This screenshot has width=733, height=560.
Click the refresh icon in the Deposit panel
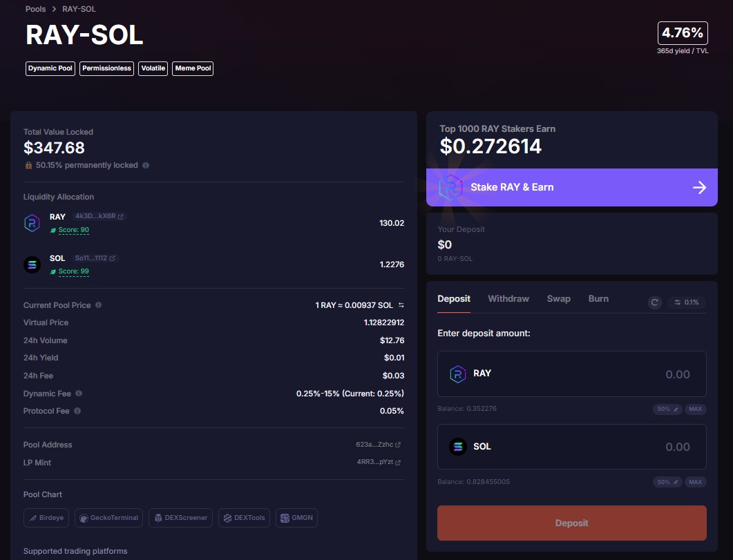pyautogui.click(x=654, y=302)
